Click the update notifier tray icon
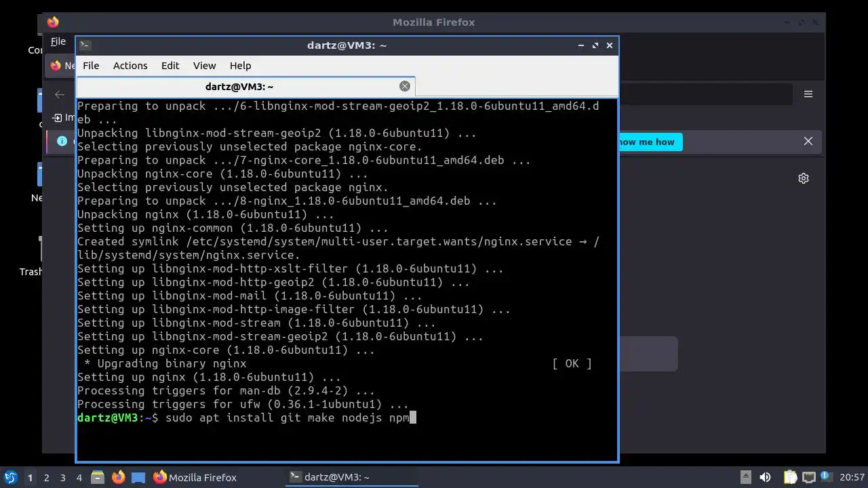 tap(826, 476)
